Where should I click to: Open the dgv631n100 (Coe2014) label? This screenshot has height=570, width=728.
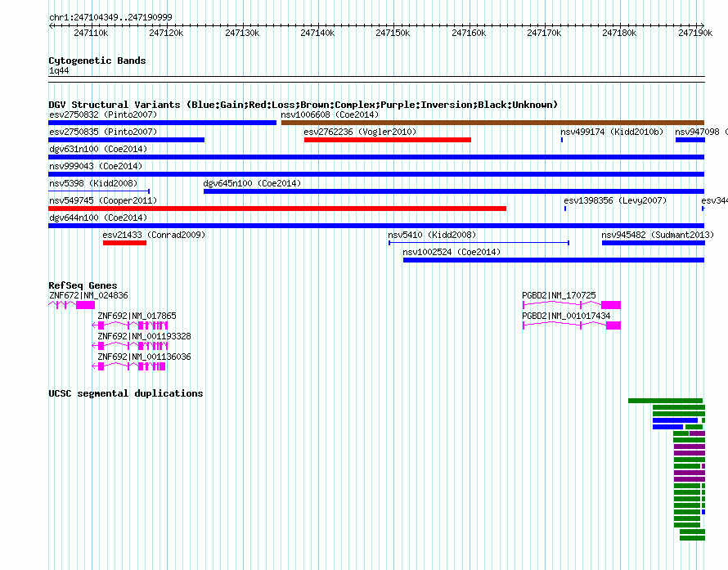coord(98,149)
